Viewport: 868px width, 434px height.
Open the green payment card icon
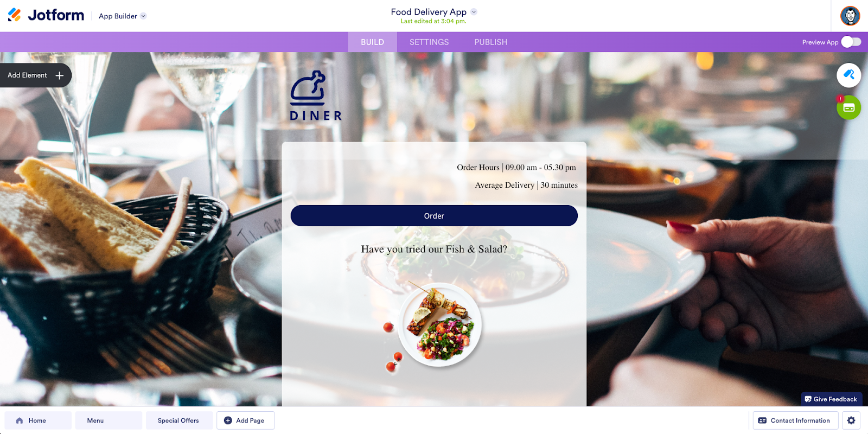[x=849, y=107]
